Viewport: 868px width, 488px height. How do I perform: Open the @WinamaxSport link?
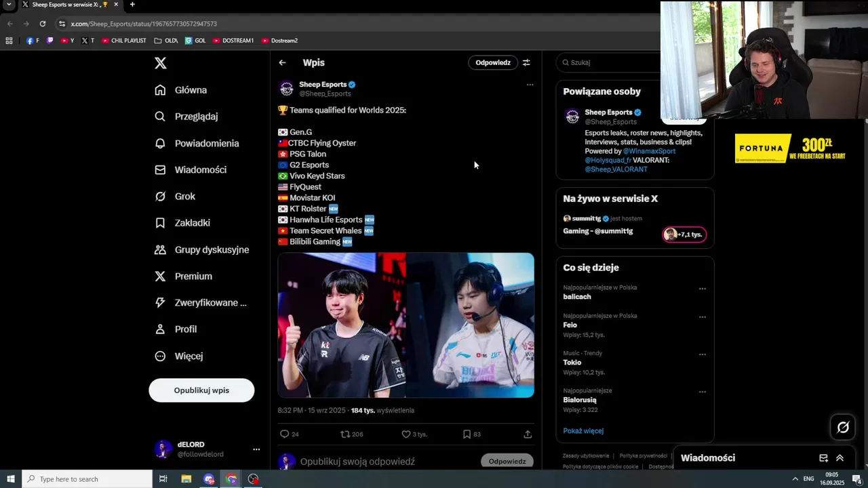(649, 151)
